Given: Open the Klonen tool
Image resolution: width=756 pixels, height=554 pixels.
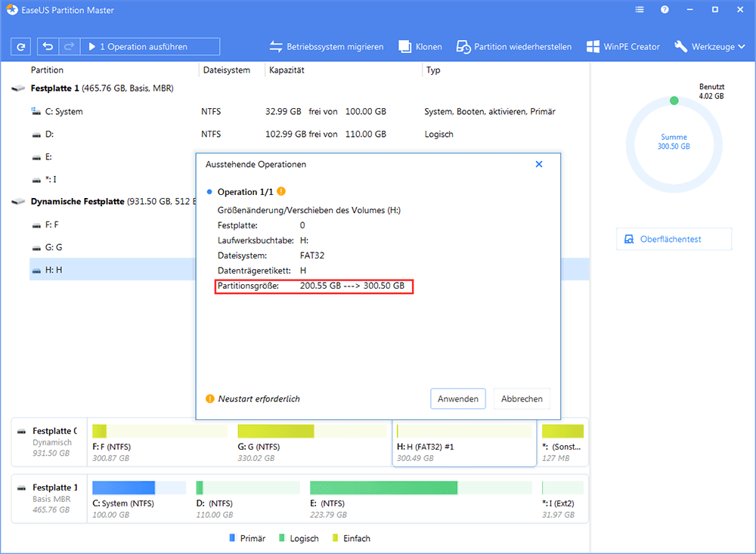Looking at the screenshot, I should pos(420,47).
